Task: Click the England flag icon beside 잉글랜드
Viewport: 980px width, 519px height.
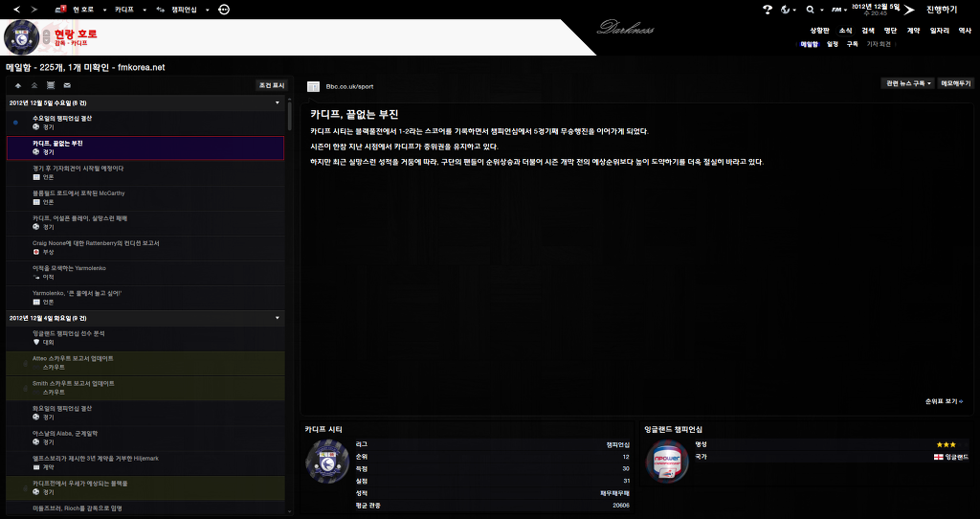Action: (938, 457)
